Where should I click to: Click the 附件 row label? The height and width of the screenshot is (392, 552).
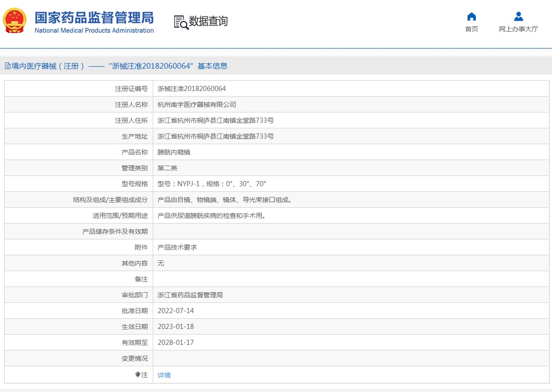141,247
